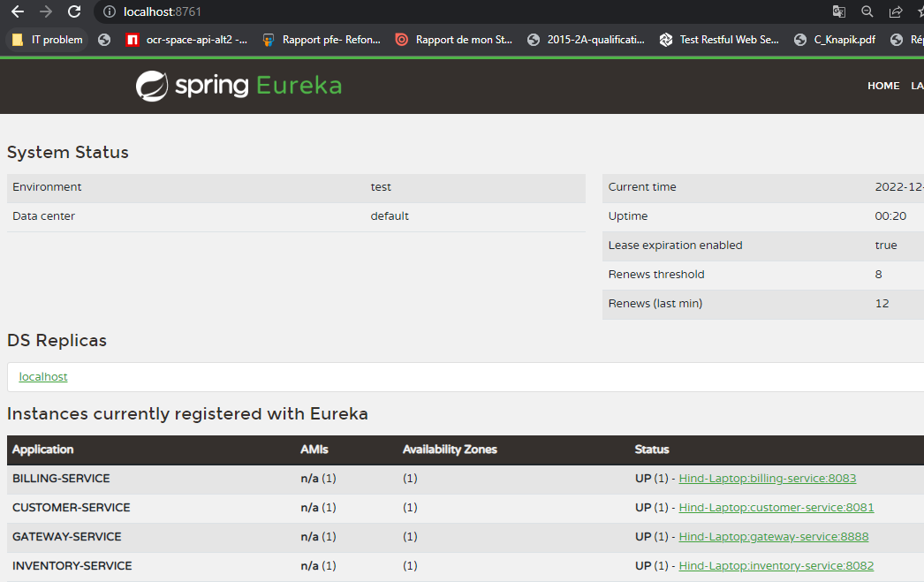This screenshot has height=582, width=924.
Task: Open the Hind-Laptop:inventory-service:8082 link
Action: point(776,566)
